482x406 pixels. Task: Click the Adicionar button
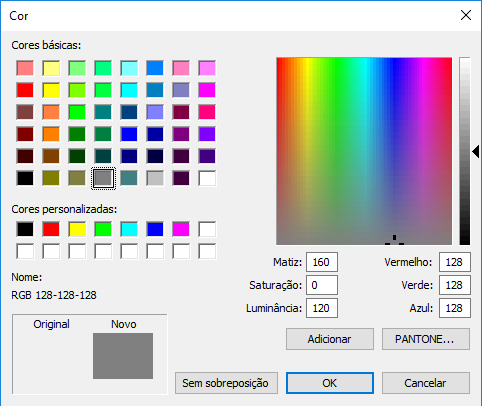pos(330,339)
